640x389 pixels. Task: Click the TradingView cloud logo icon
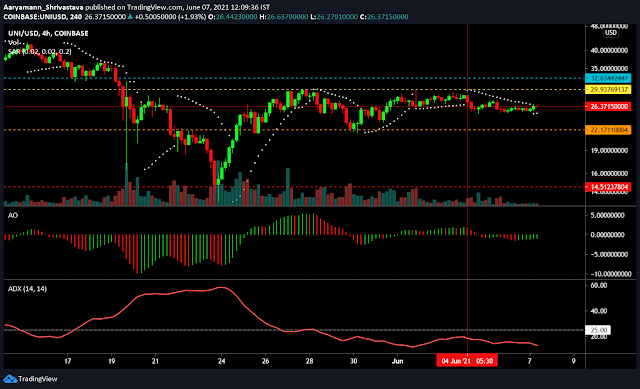(10, 379)
